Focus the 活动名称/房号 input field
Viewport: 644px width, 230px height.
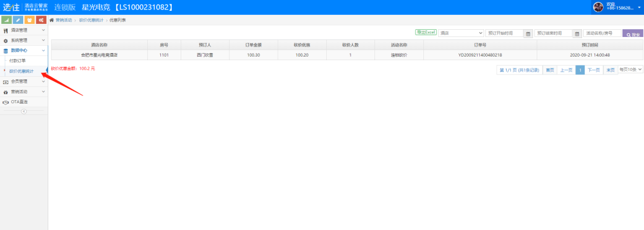[602, 33]
